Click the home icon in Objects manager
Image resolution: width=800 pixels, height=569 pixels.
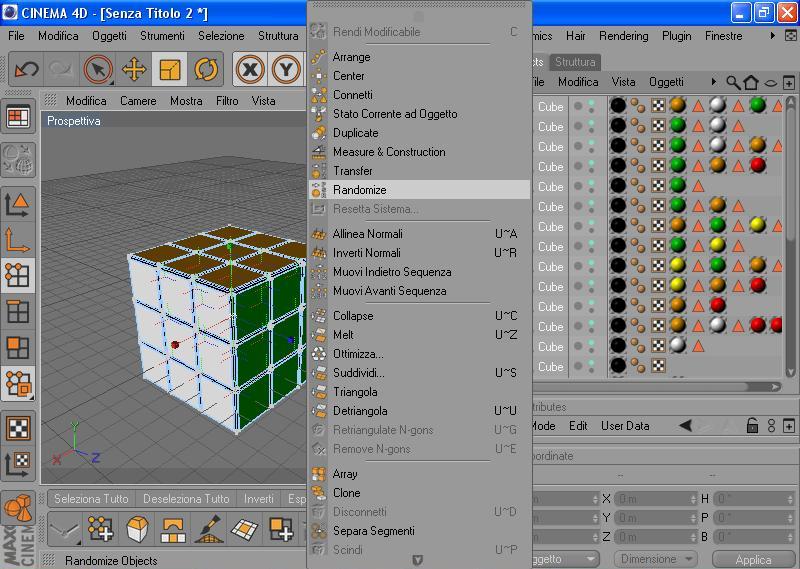(751, 82)
